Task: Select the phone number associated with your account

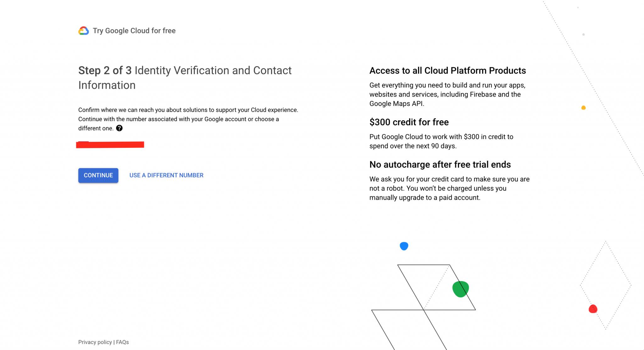Action: pos(110,145)
